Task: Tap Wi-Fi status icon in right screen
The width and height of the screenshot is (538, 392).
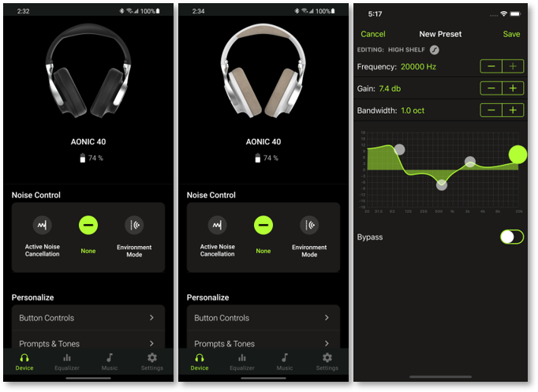Action: [504, 13]
